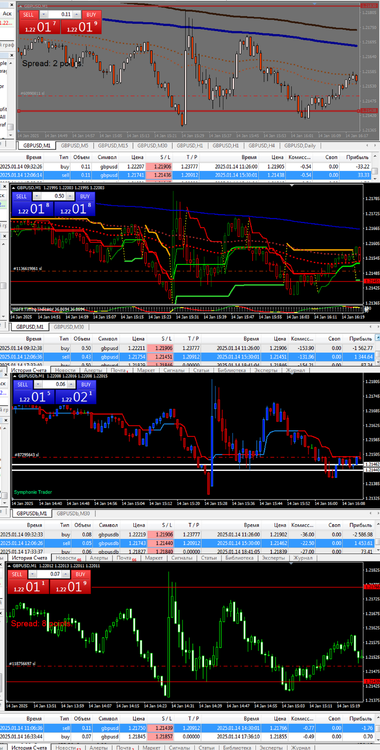Select the highlighted row with profit 1 344.64

click(x=186, y=357)
